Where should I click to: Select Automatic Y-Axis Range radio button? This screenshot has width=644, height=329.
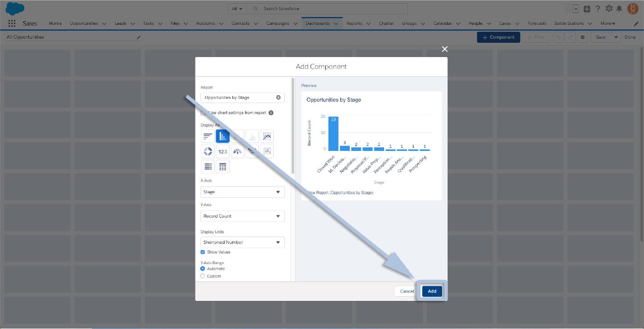[203, 269]
